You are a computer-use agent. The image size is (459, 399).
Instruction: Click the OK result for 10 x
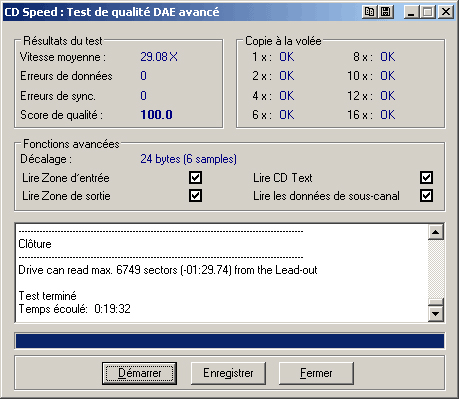[x=388, y=76]
